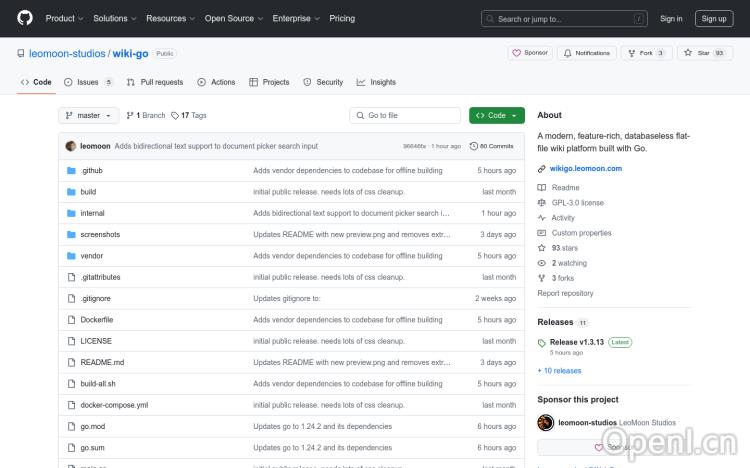Open the README.md file

coord(102,362)
